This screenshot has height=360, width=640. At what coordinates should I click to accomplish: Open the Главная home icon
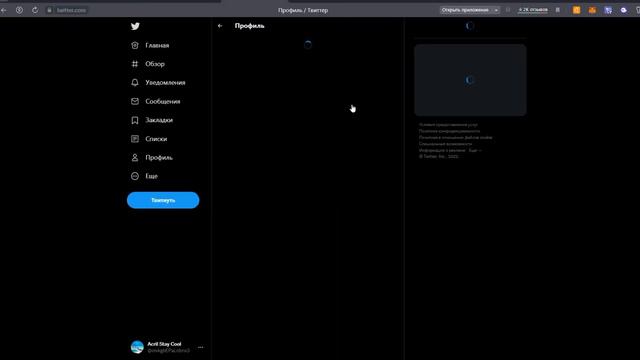(135, 45)
